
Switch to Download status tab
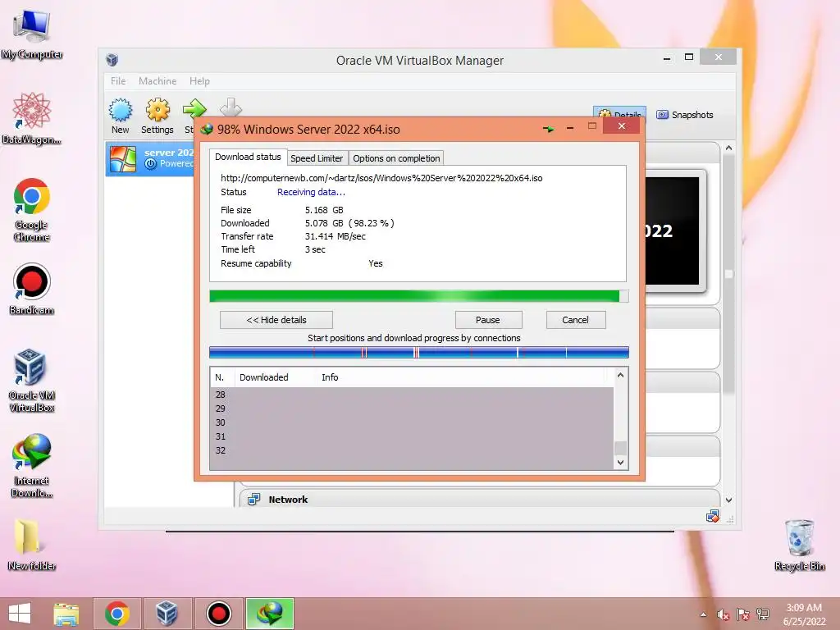248,157
